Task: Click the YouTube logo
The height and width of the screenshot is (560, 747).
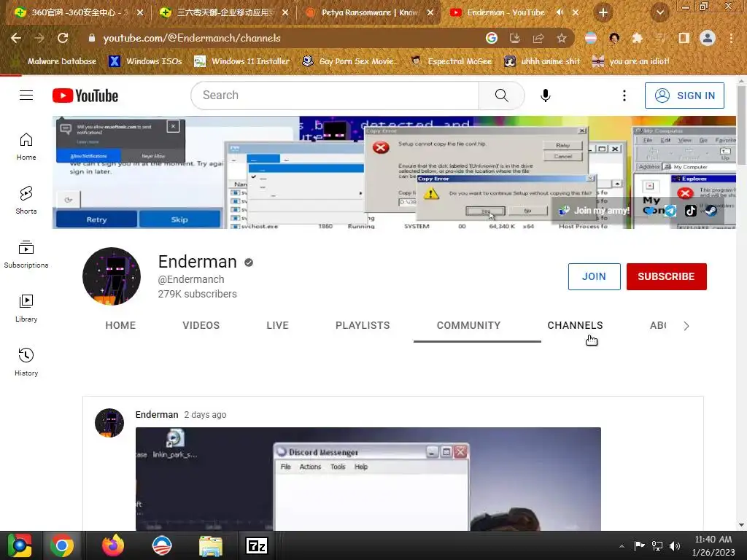Action: pyautogui.click(x=85, y=96)
